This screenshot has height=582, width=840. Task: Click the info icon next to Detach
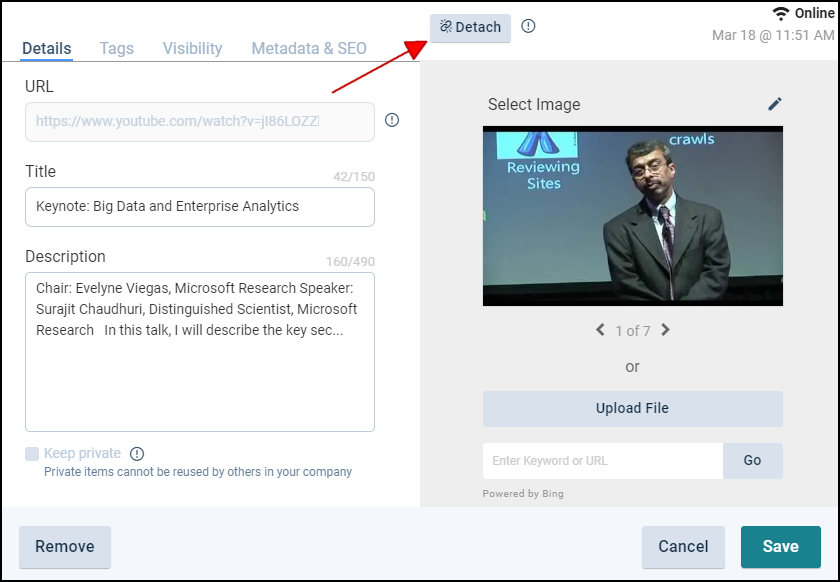(528, 26)
